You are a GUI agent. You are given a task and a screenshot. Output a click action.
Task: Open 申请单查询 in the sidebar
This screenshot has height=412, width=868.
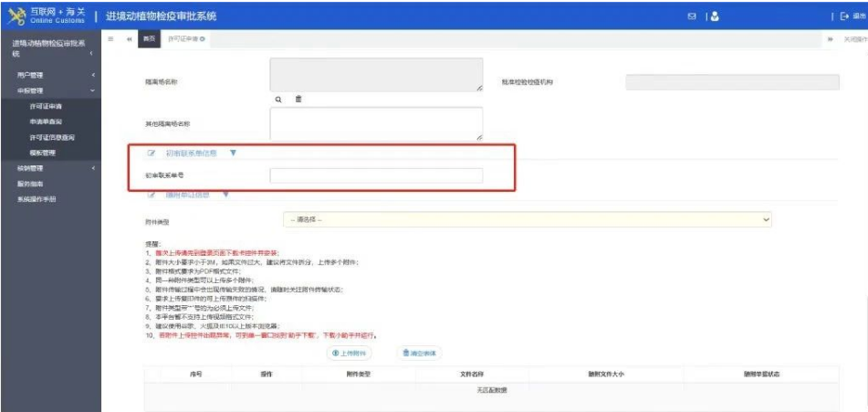(x=45, y=121)
